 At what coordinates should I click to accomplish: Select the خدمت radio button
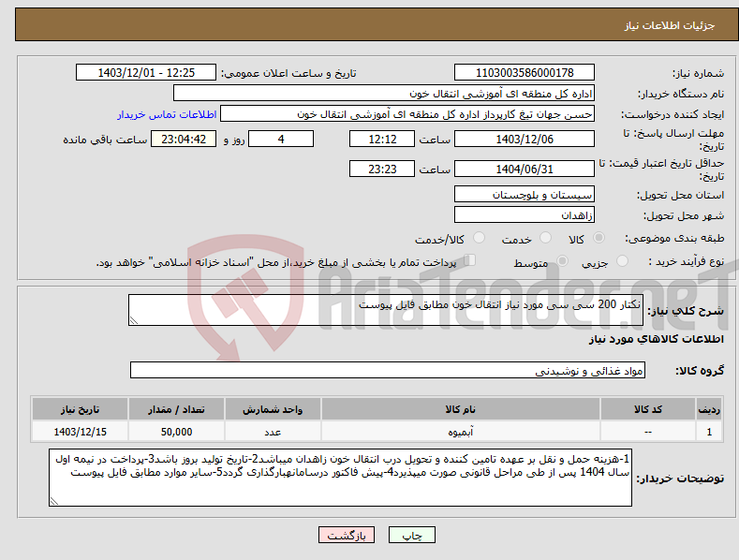(x=545, y=238)
